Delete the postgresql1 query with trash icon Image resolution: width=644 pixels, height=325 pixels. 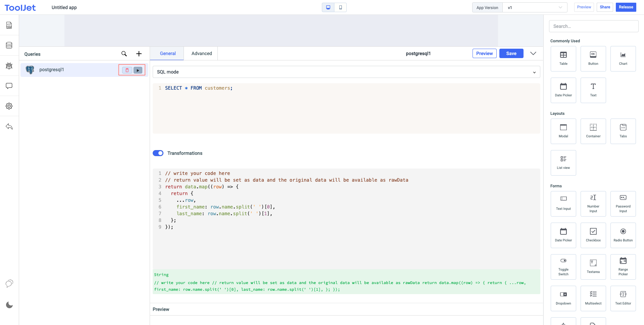(x=127, y=70)
